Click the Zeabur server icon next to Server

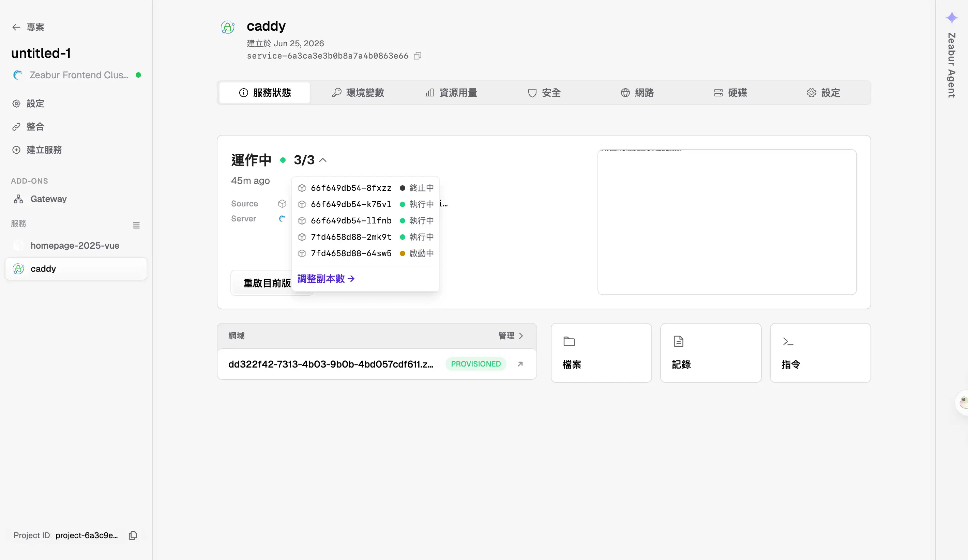(x=282, y=219)
